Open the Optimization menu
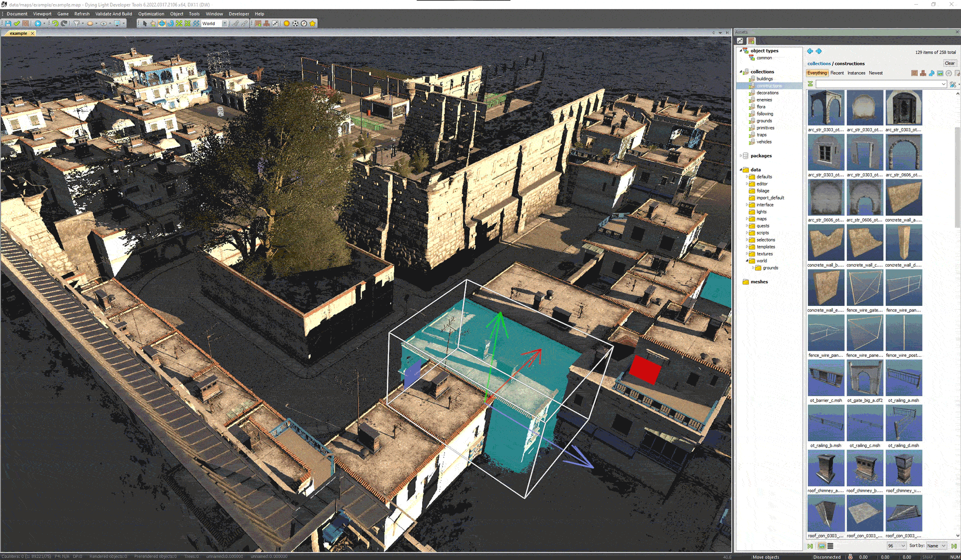Viewport: 961px width, 560px height. pos(151,14)
